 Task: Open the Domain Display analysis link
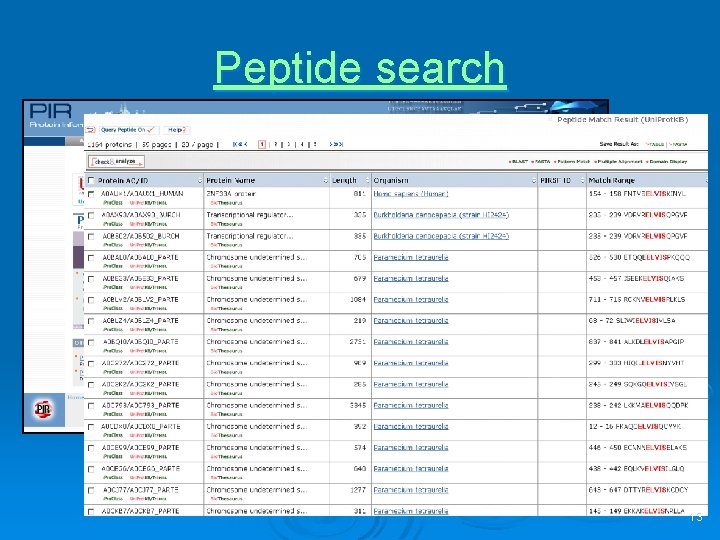click(x=667, y=162)
